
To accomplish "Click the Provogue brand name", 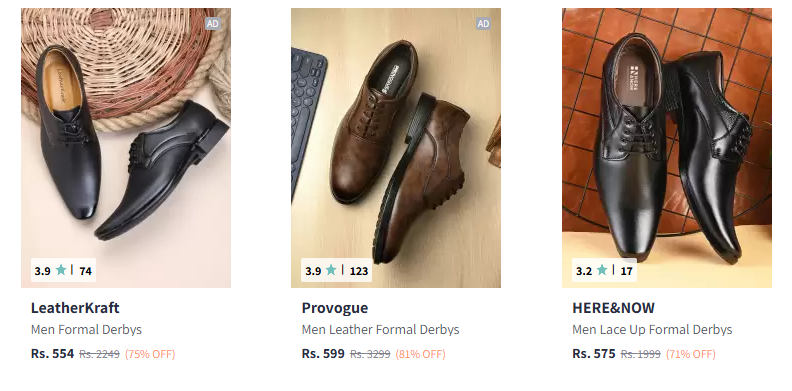I will [335, 308].
